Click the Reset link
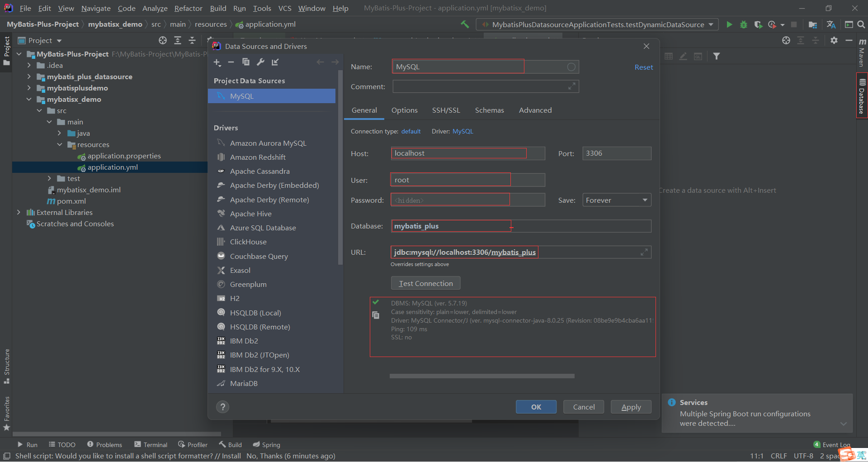The width and height of the screenshot is (868, 462). coord(644,67)
